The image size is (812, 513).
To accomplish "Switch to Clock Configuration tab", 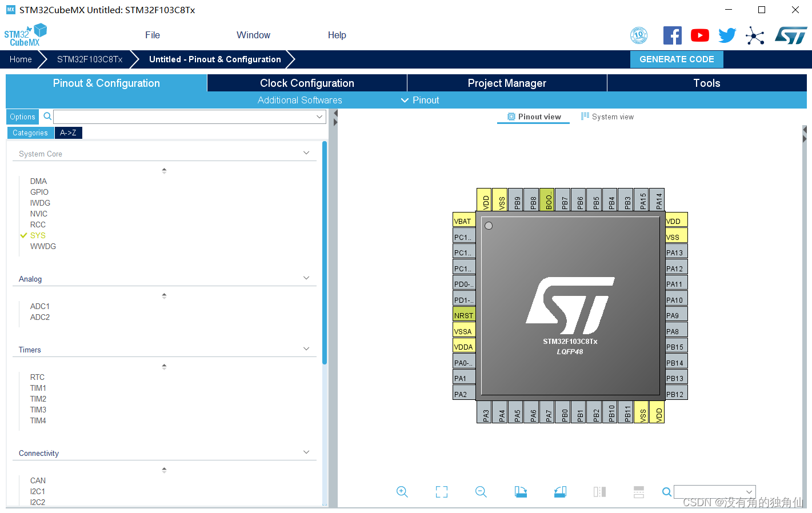I will [307, 83].
